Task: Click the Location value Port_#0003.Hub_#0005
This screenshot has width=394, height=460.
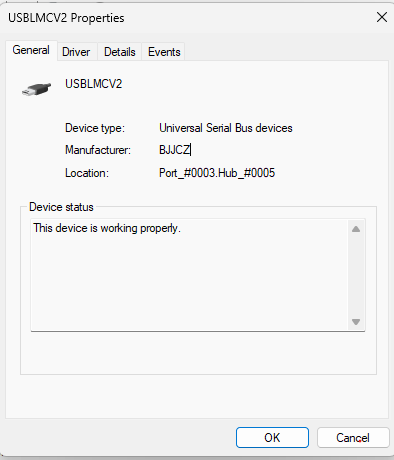Action: point(217,173)
